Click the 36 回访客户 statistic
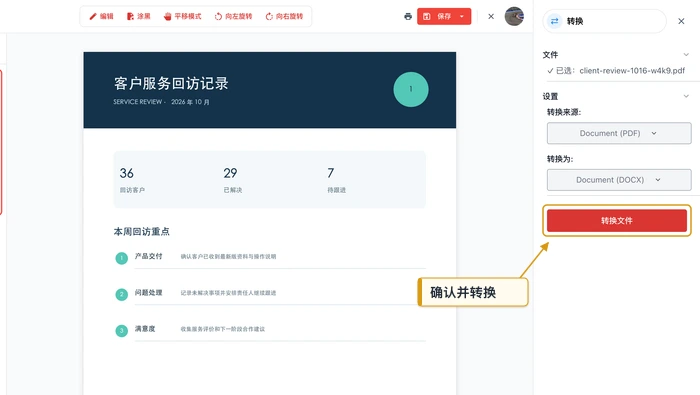Viewport: 700px width, 395px height. 132,180
